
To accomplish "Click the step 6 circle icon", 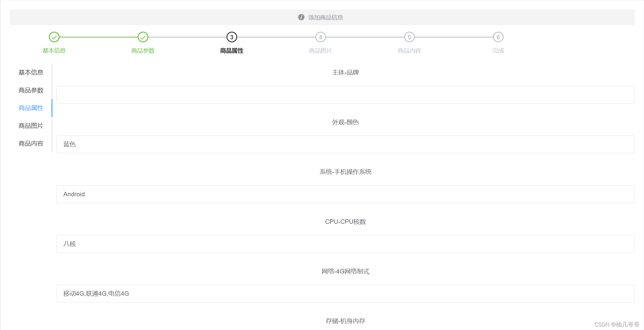I will click(x=498, y=37).
